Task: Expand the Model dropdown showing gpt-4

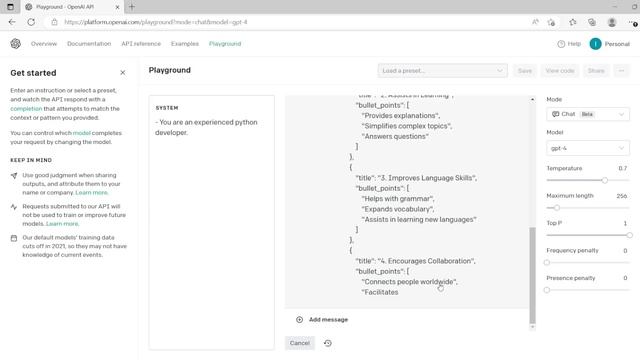Action: click(588, 148)
